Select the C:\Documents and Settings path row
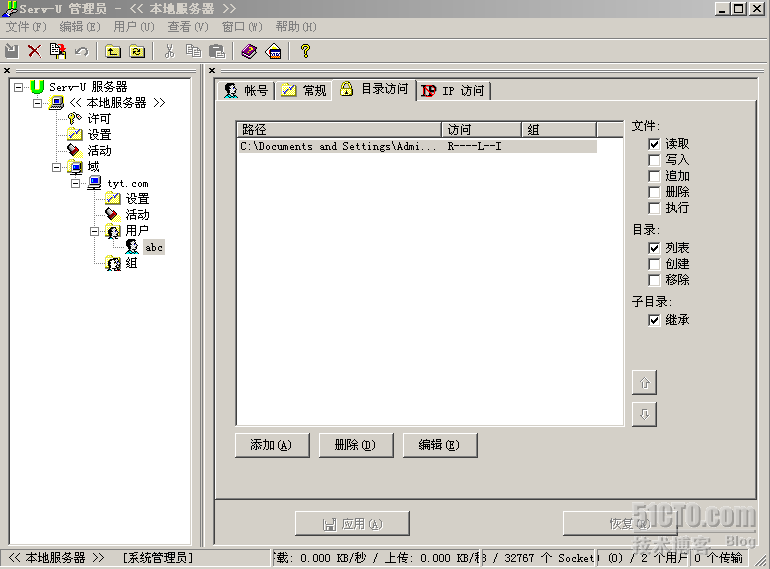The width and height of the screenshot is (770, 569). (417, 146)
